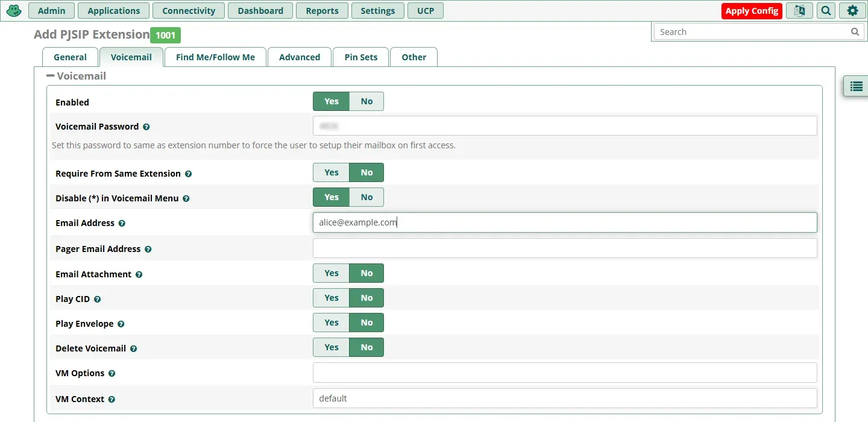Screen dimensions: 868x422
Task: Set Play CID to Yes
Action: (x=331, y=298)
